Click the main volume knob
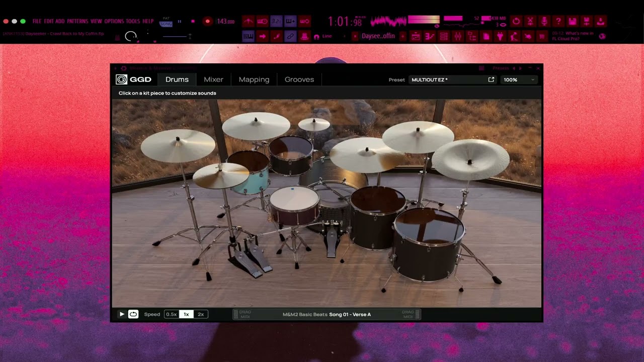The width and height of the screenshot is (644, 362). (131, 36)
